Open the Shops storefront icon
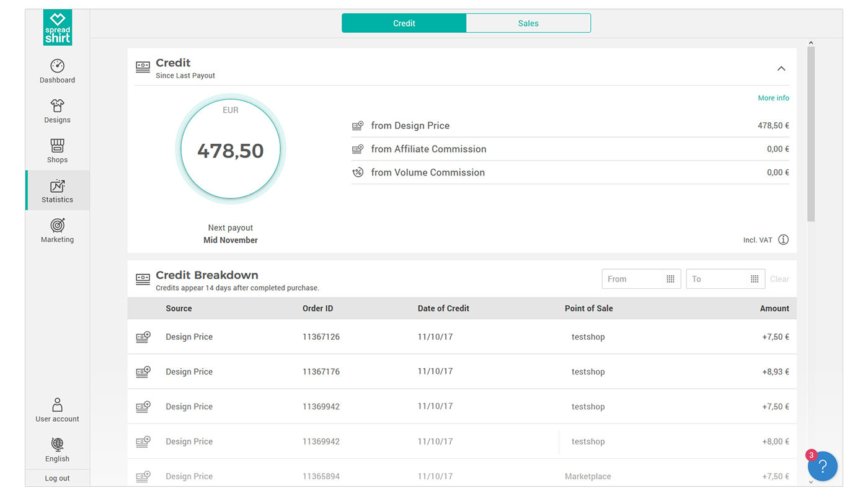The image size is (868, 496). (x=57, y=146)
